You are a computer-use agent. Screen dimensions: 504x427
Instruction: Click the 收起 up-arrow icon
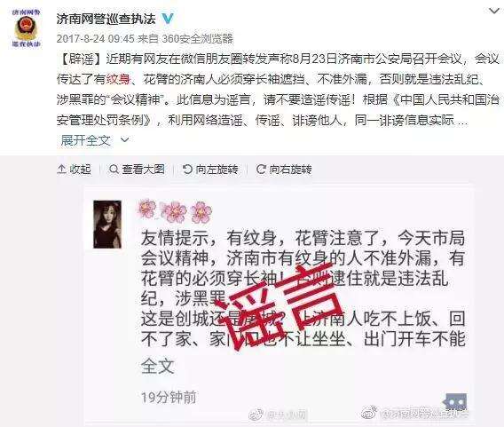tap(62, 170)
